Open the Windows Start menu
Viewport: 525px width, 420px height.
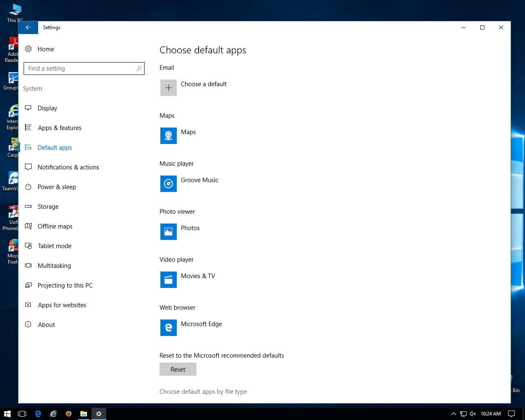pyautogui.click(x=7, y=414)
